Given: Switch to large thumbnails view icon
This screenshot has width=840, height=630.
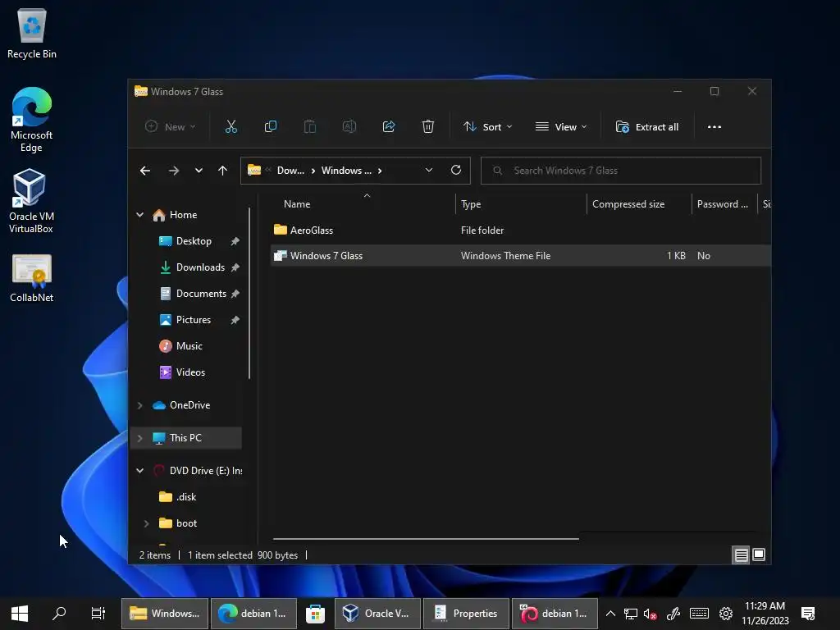Looking at the screenshot, I should [759, 555].
